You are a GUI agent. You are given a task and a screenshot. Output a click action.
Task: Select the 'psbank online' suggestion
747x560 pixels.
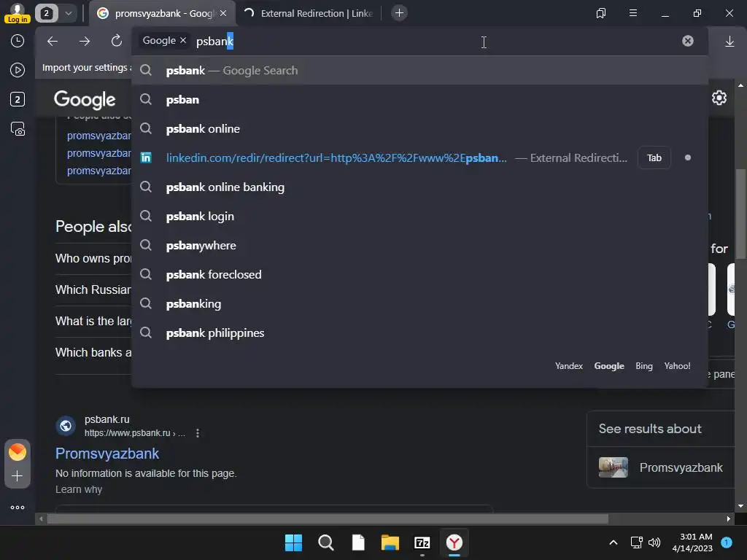click(x=419, y=128)
